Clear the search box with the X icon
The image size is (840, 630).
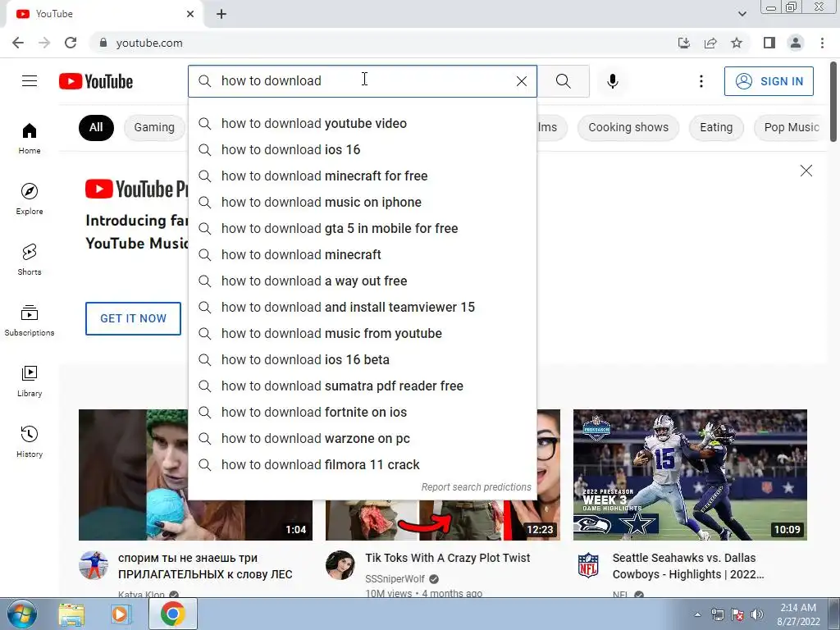click(521, 81)
